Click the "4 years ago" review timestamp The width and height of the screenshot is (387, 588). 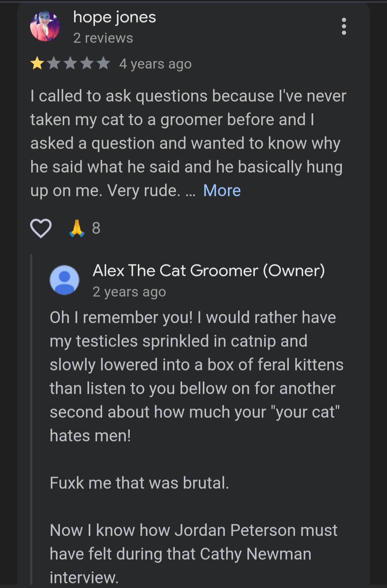(155, 64)
